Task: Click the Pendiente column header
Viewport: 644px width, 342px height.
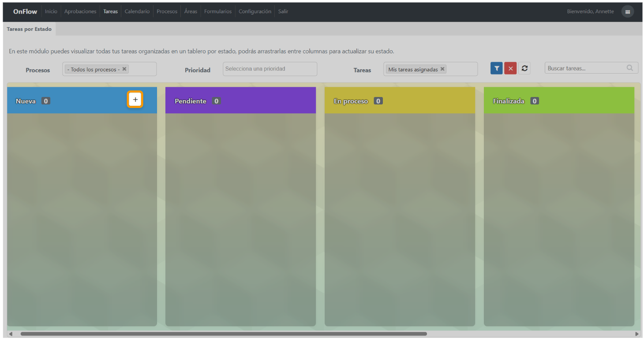Action: tap(240, 100)
